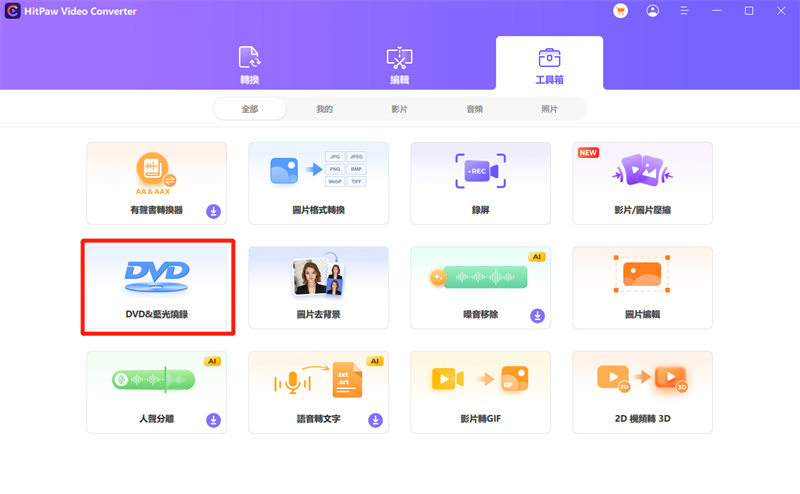Minimize the HitPaw window
The height and width of the screenshot is (494, 800).
(x=717, y=11)
